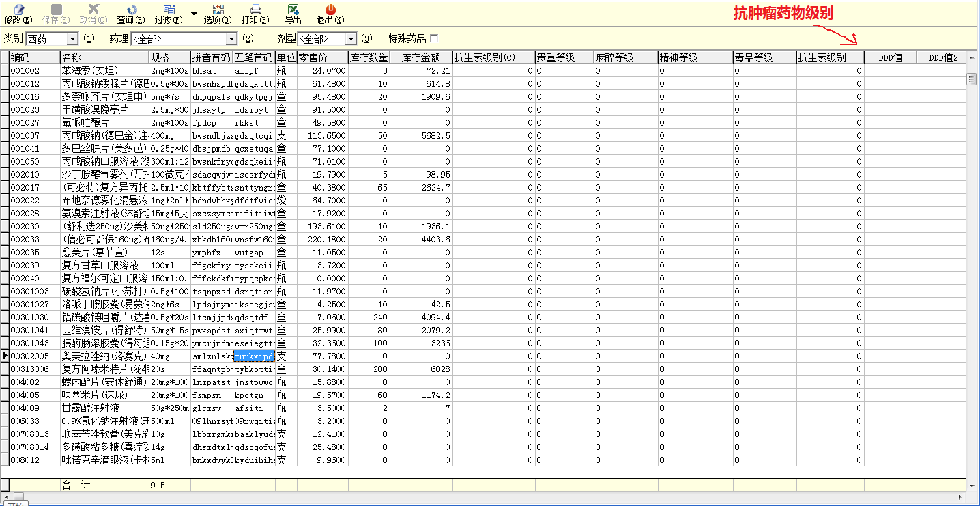Click the retail price 113.6500
Screen dimensions: 980x506
pyautogui.click(x=323, y=136)
